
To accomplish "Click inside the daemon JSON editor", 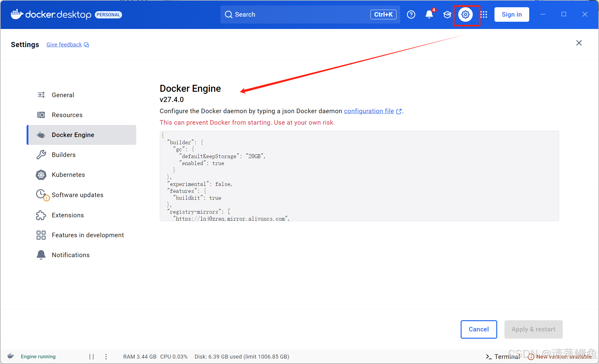I will [x=359, y=176].
